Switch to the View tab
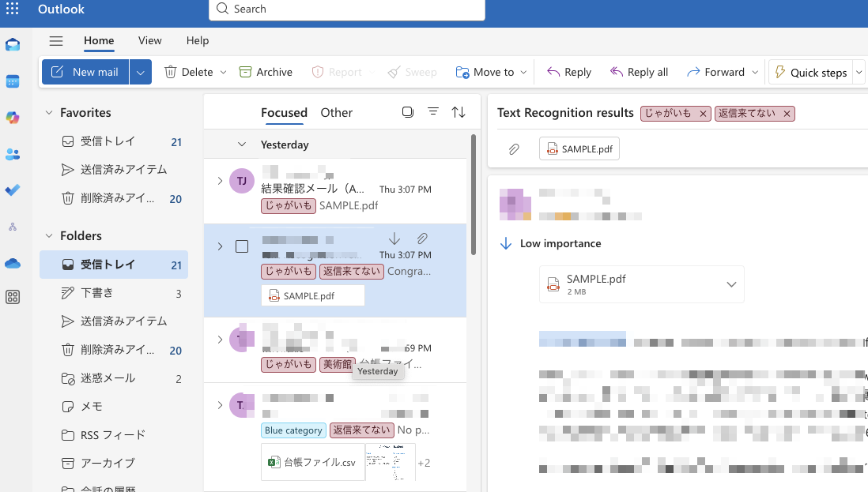Viewport: 868px width, 492px height. point(149,41)
